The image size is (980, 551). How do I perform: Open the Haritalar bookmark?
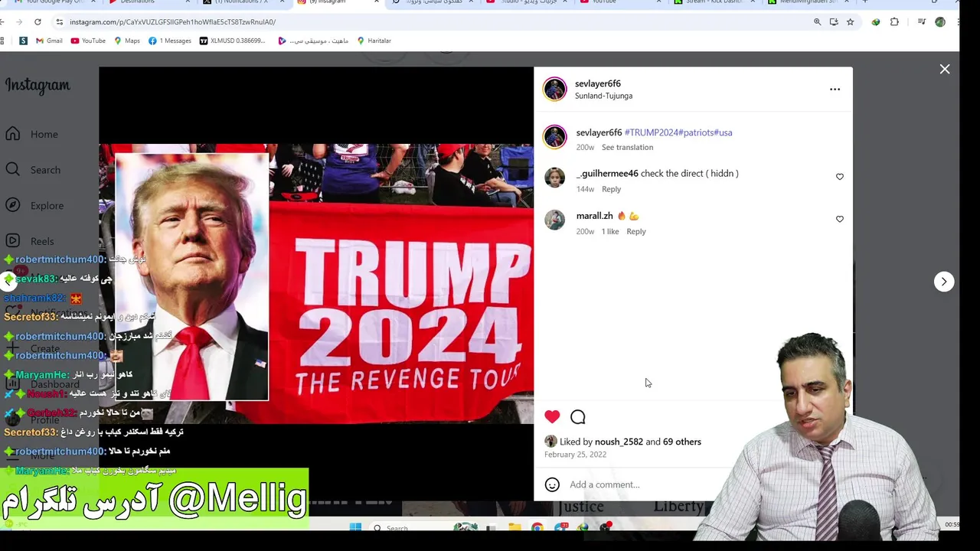tap(374, 41)
